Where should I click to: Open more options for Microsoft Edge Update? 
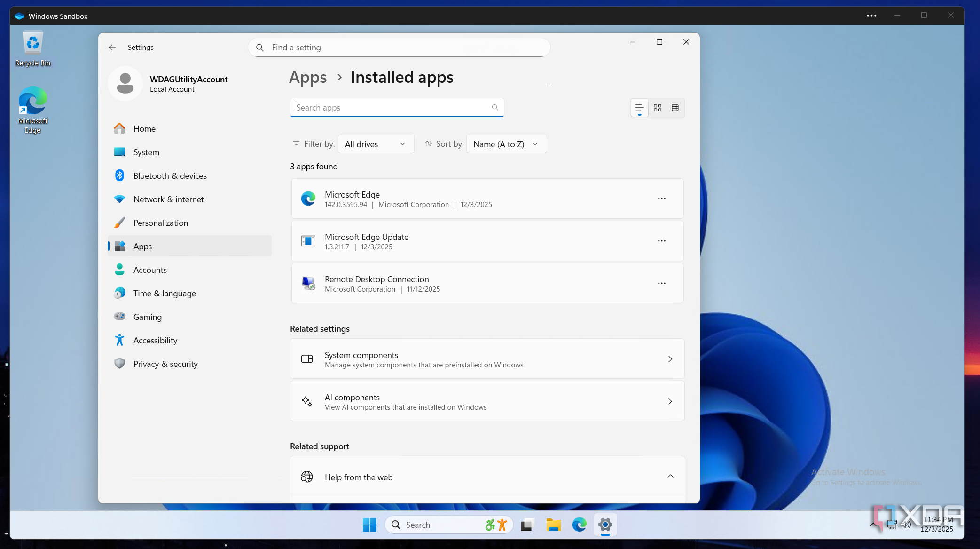point(661,241)
